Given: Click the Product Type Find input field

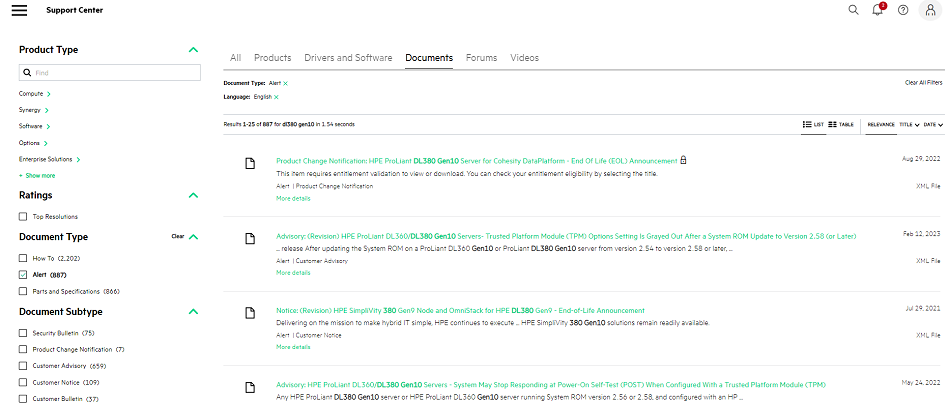Looking at the screenshot, I should tap(110, 73).
